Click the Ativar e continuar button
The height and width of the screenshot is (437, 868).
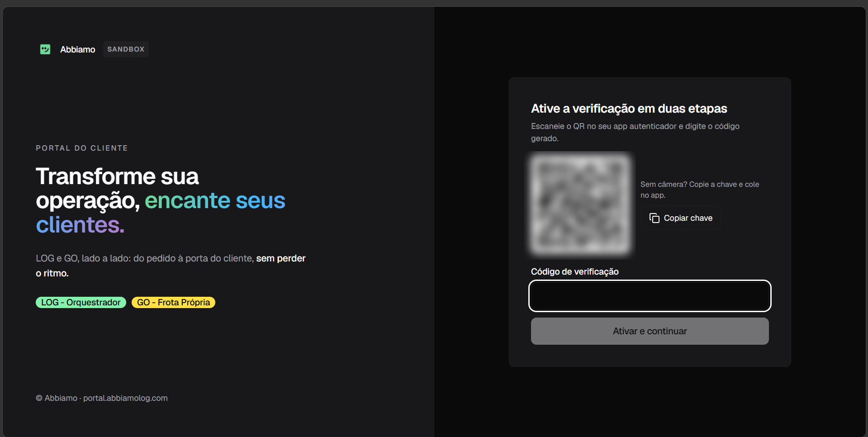coord(650,331)
